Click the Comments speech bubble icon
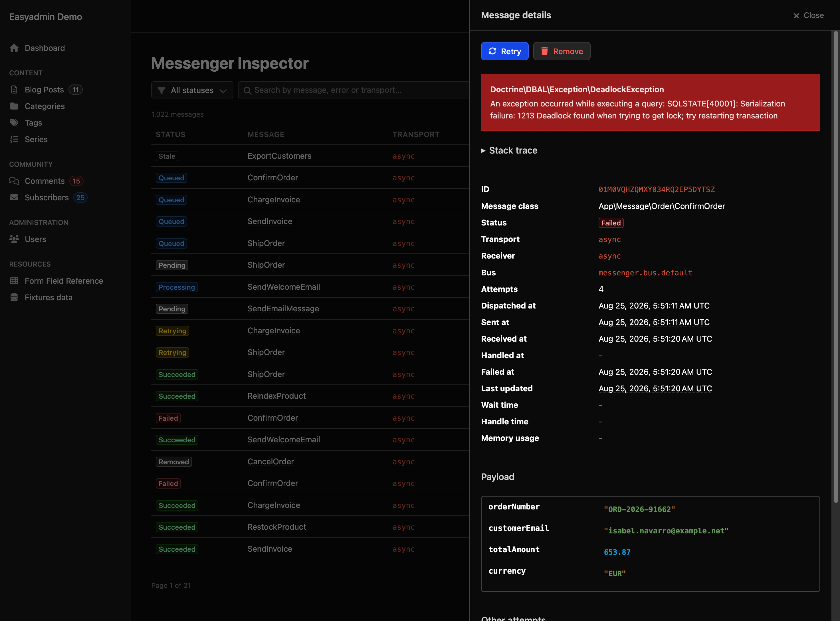The width and height of the screenshot is (840, 621). pos(14,181)
